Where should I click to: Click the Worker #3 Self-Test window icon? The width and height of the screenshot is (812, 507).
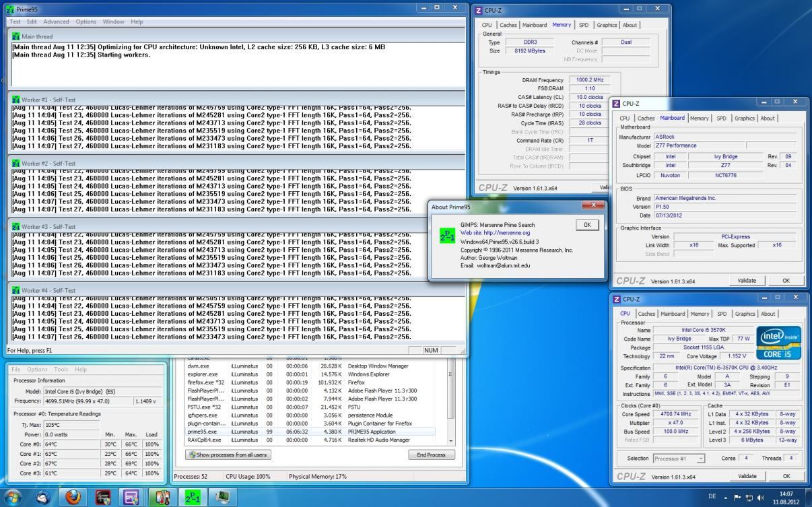click(x=16, y=226)
